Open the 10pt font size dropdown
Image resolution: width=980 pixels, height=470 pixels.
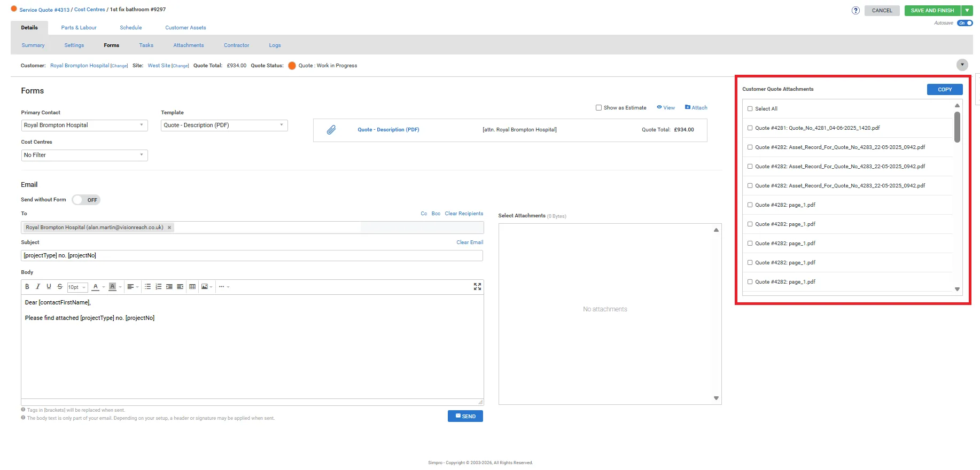(x=77, y=287)
